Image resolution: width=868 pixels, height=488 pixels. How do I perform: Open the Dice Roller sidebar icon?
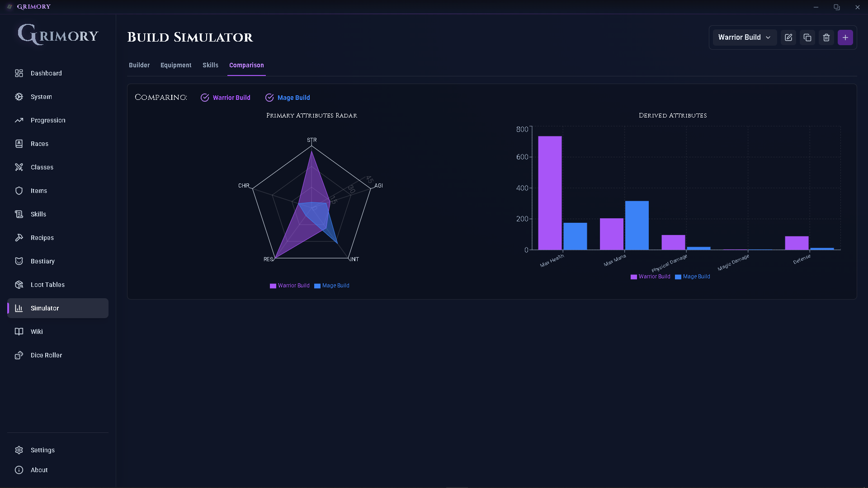pos(19,355)
